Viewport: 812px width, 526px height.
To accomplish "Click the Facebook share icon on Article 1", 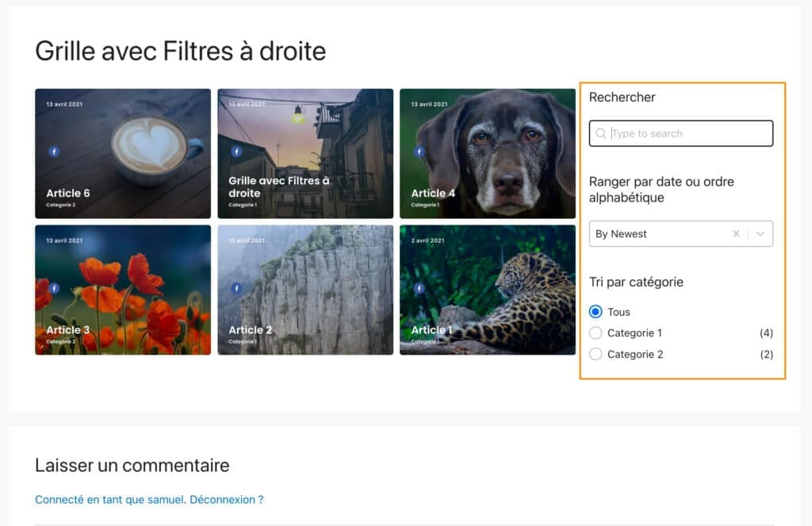I will (419, 287).
